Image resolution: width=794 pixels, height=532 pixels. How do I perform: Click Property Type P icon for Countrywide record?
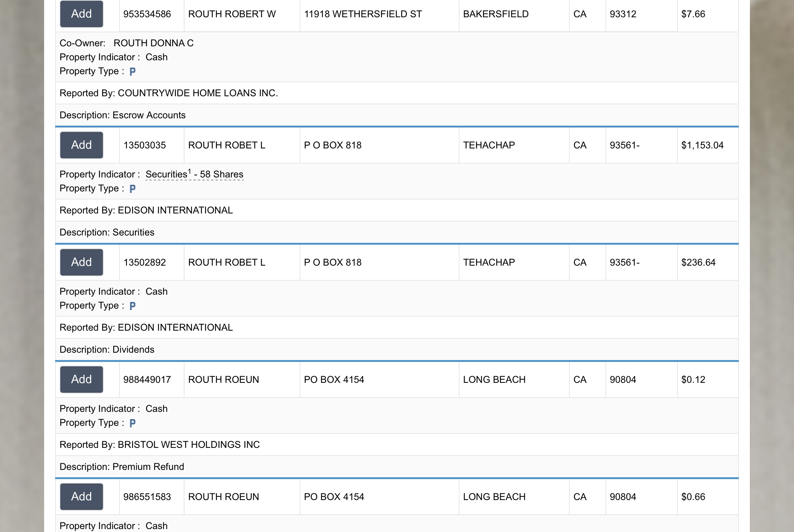pyautogui.click(x=133, y=71)
